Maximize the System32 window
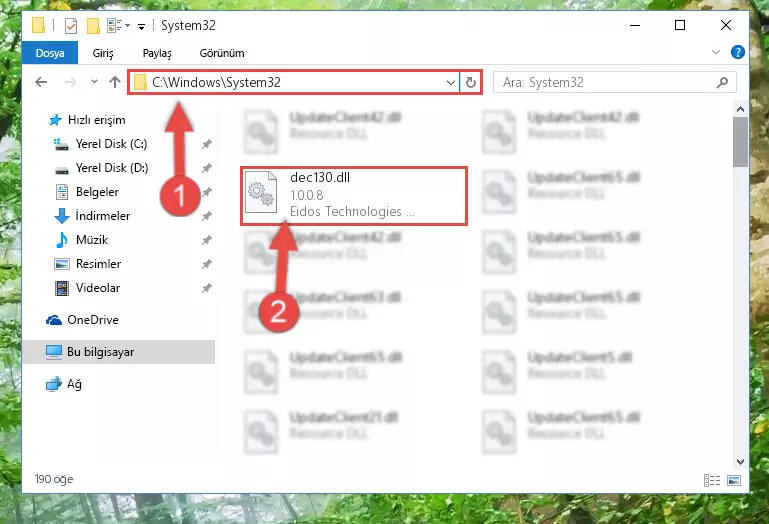769x524 pixels. 680,26
